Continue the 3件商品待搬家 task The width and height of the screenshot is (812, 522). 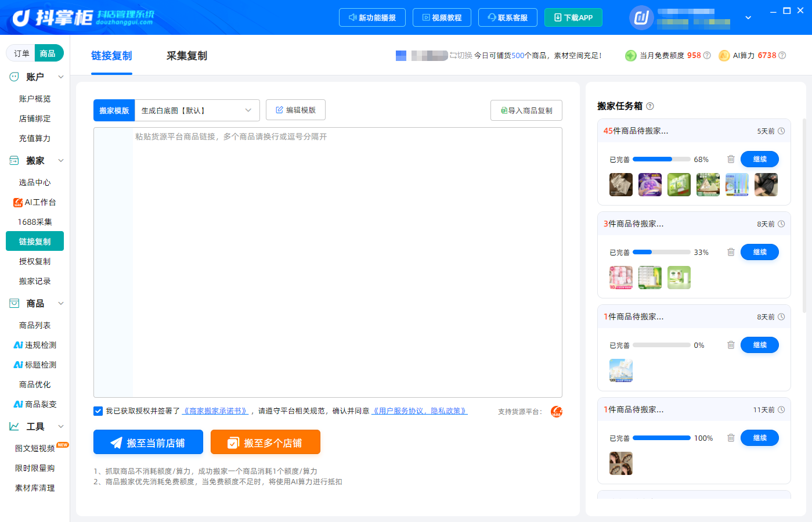(760, 252)
